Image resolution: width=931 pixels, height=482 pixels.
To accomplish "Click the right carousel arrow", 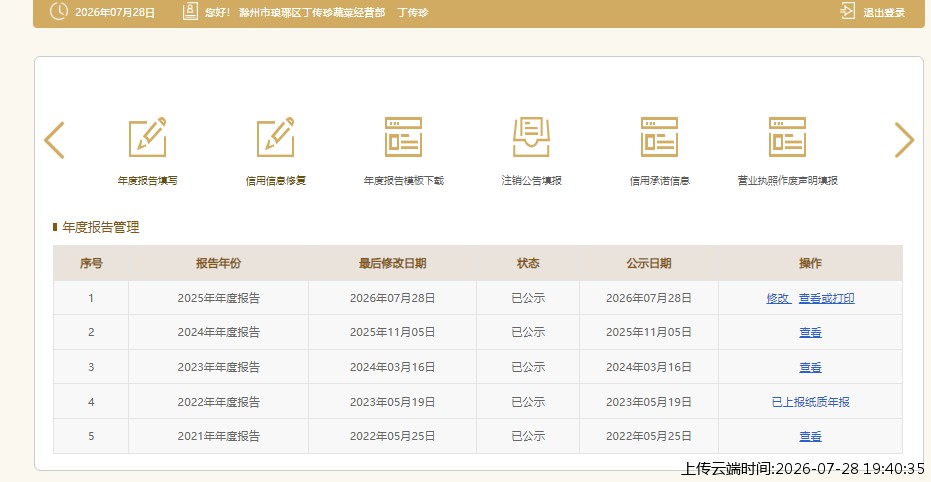I will click(x=904, y=140).
